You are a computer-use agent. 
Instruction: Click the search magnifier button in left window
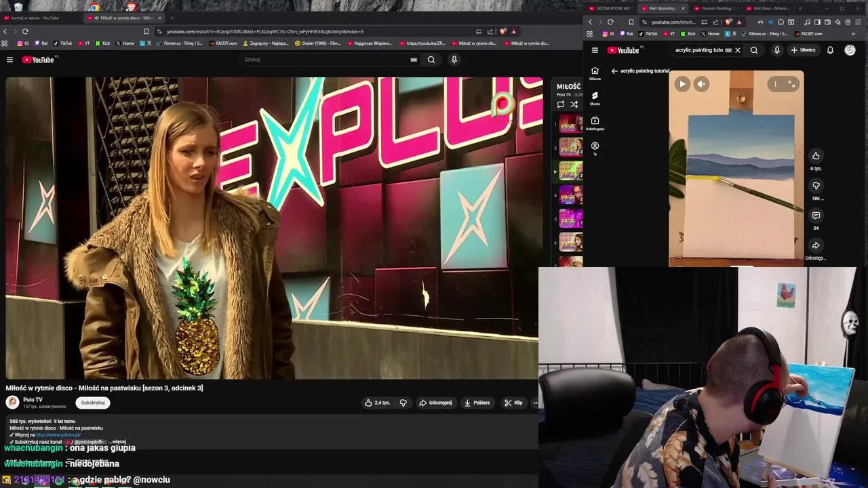(431, 60)
